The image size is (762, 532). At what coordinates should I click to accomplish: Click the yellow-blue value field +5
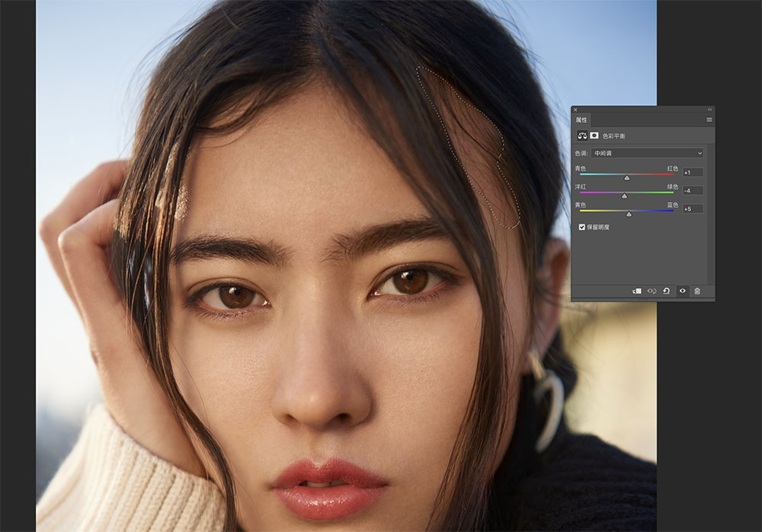(693, 209)
